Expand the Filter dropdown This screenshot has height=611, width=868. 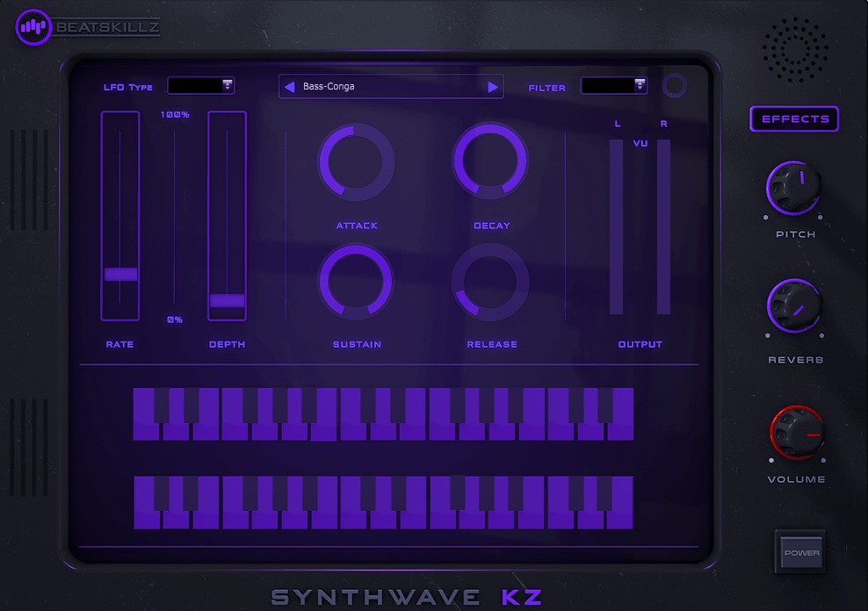[x=614, y=86]
